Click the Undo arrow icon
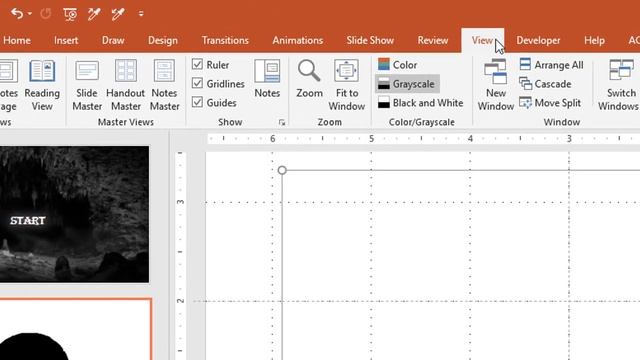Viewport: 640px width, 360px height. point(17,14)
